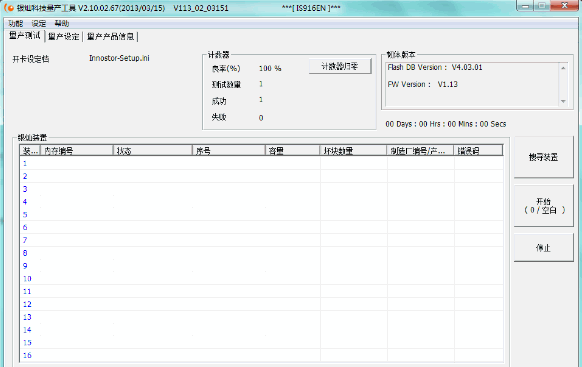This screenshot has width=582, height=367.
Task: Click the 坏块数量 column header
Action: [353, 151]
